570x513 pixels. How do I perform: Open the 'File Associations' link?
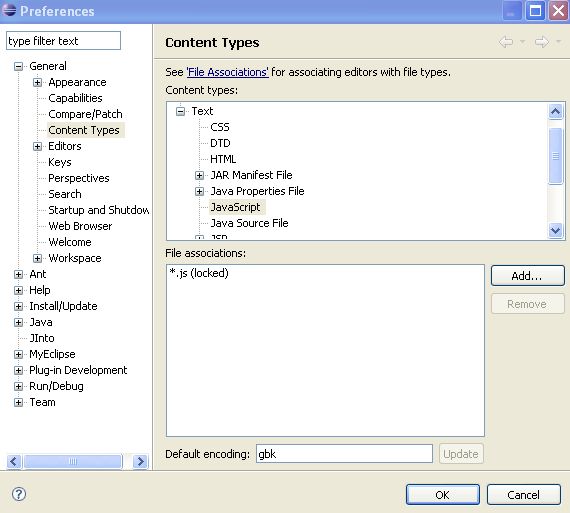click(228, 72)
